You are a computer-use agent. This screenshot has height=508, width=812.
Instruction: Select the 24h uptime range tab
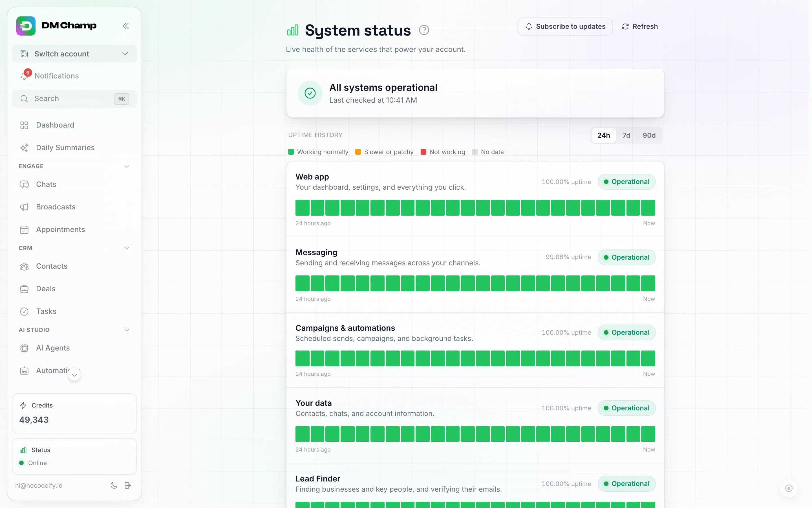[603, 135]
